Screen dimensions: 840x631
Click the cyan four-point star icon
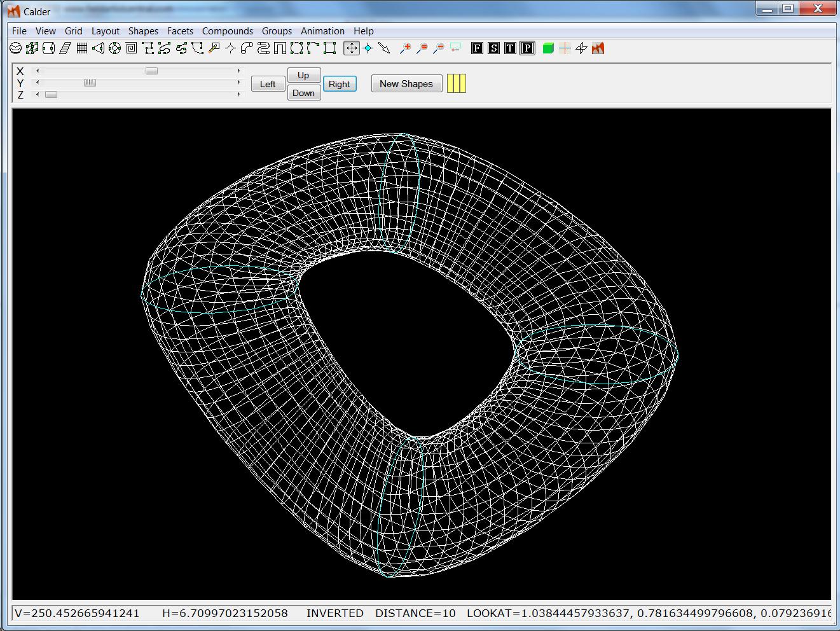[368, 48]
